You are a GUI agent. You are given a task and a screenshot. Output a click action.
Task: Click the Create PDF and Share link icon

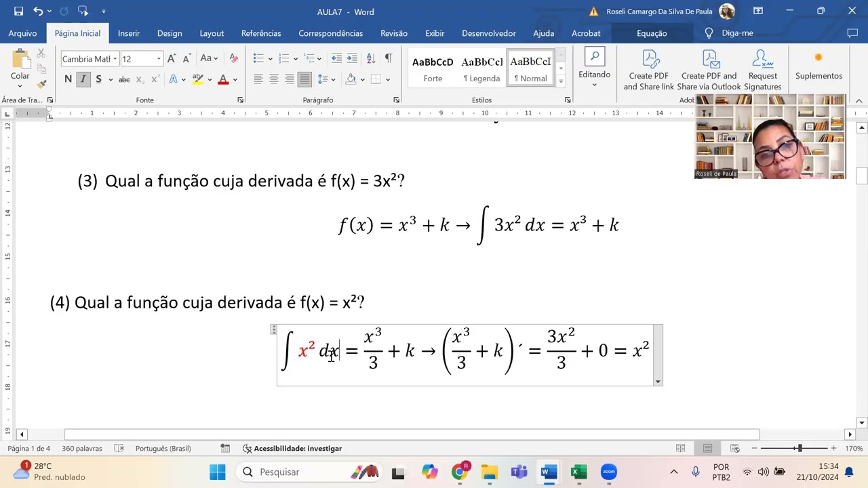(649, 70)
